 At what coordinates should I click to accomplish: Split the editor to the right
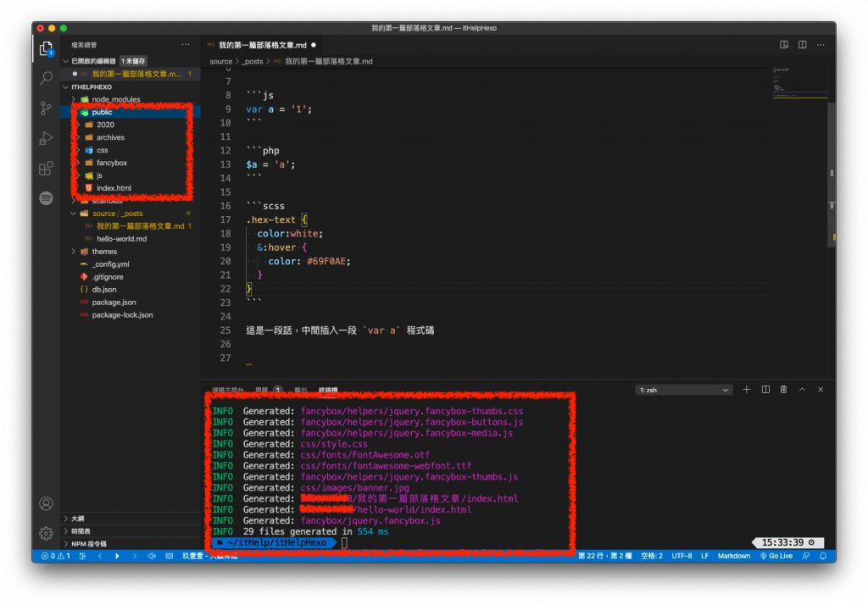click(803, 45)
